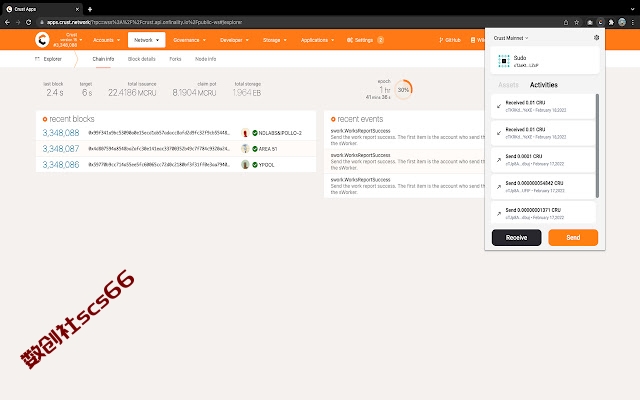Image resolution: width=640 pixels, height=400 pixels.
Task: Expand the Crust Mainnet network dropdown
Action: coord(511,38)
